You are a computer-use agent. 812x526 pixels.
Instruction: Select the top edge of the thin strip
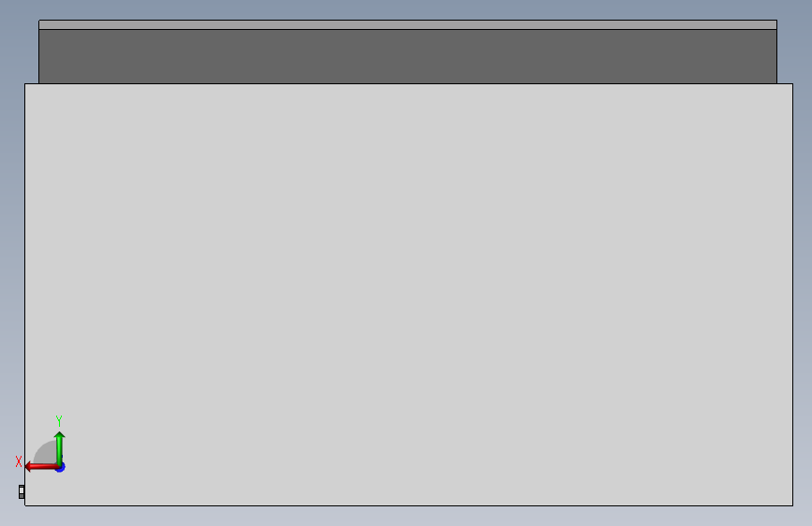[407, 21]
